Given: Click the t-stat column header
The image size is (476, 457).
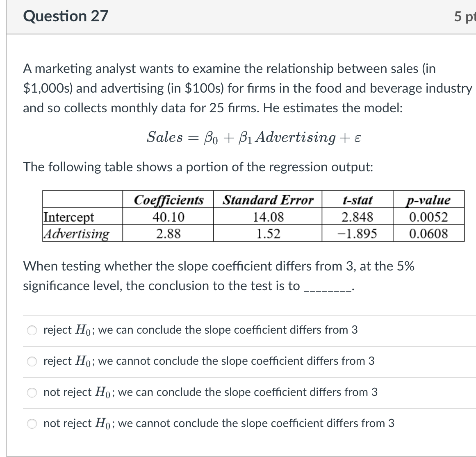Looking at the screenshot, I should [x=358, y=200].
